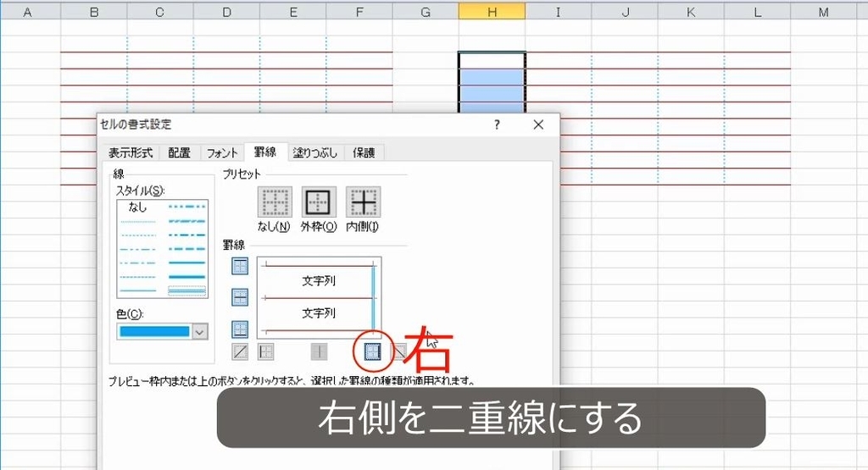Select column E header in spreadsheet
The width and height of the screenshot is (868, 470).
click(292, 11)
